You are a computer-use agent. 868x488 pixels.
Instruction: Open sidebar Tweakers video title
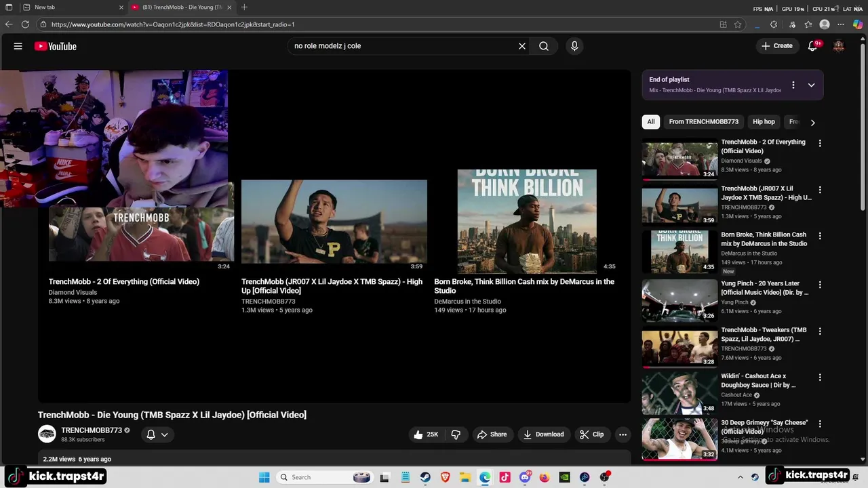764,334
